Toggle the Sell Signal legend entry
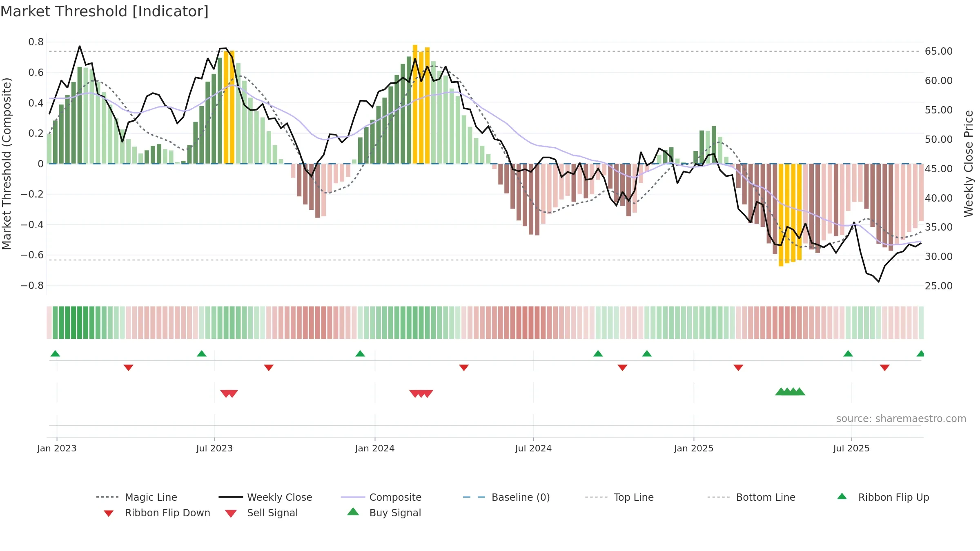 (x=261, y=513)
